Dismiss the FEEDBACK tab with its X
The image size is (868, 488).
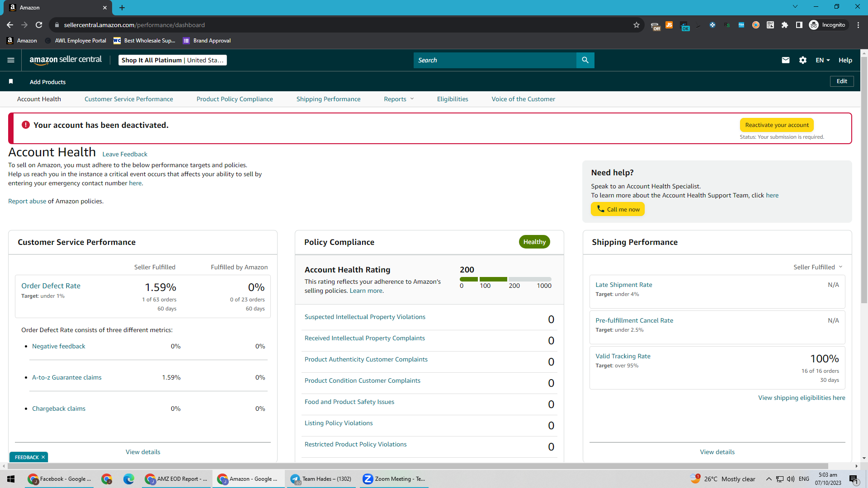pyautogui.click(x=43, y=457)
